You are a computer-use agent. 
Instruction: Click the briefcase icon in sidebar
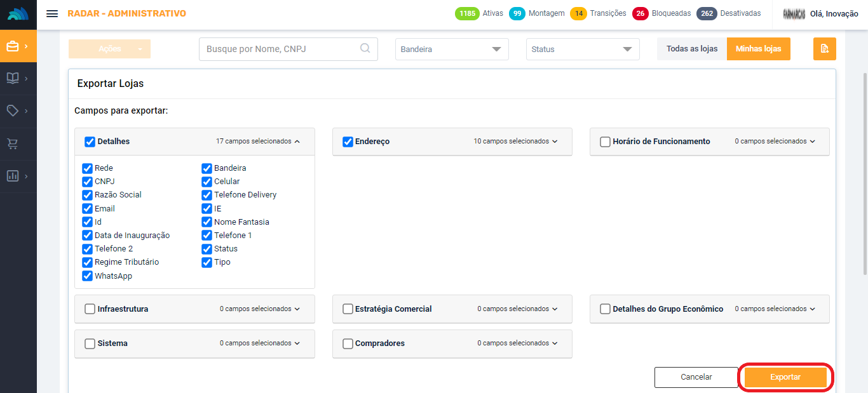13,46
